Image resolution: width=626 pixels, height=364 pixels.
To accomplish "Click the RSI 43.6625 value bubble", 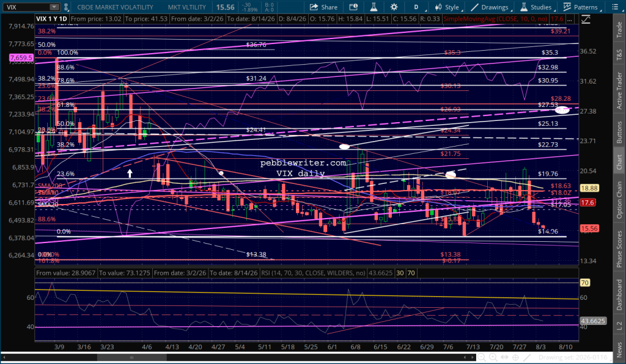I will pyautogui.click(x=593, y=321).
